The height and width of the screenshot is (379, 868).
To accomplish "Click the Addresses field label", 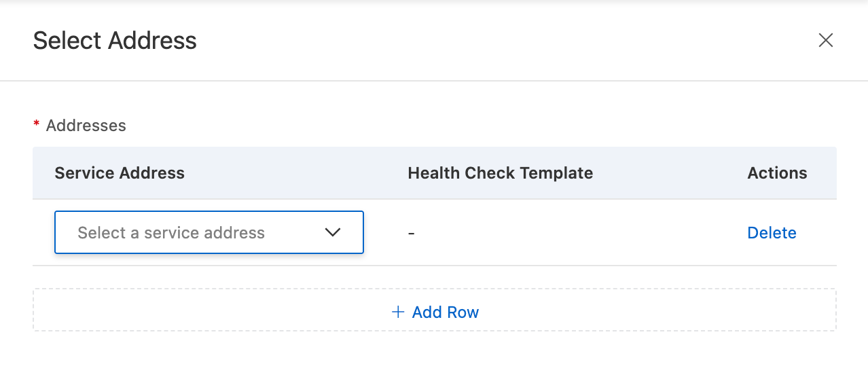I will click(x=86, y=126).
